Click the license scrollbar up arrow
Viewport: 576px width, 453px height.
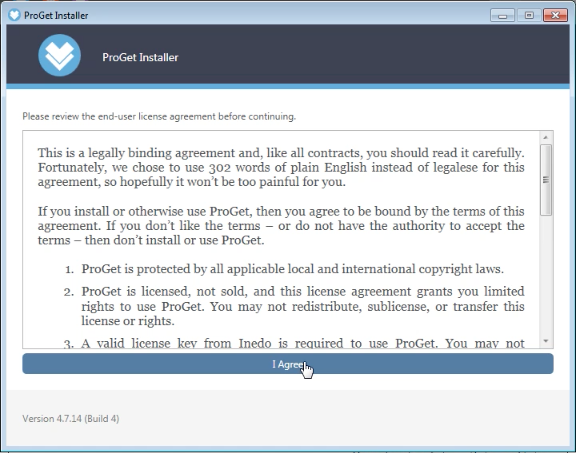coord(546,137)
